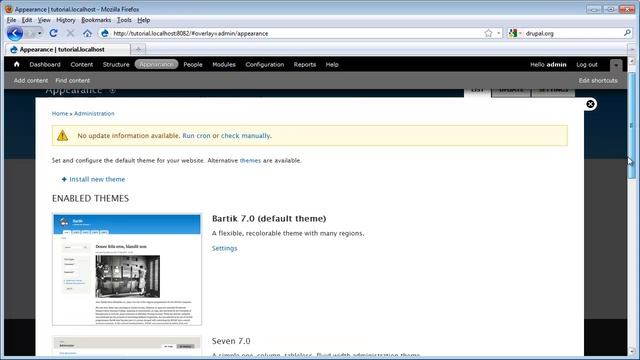Click the Drupal site favicon in the address bar
Image resolution: width=640 pixels, height=360 pixels.
(x=104, y=33)
